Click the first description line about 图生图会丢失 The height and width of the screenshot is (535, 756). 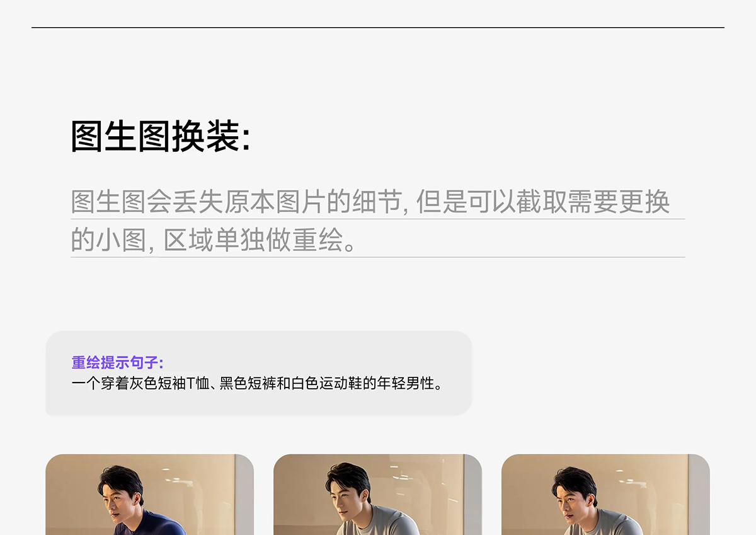[x=370, y=202]
